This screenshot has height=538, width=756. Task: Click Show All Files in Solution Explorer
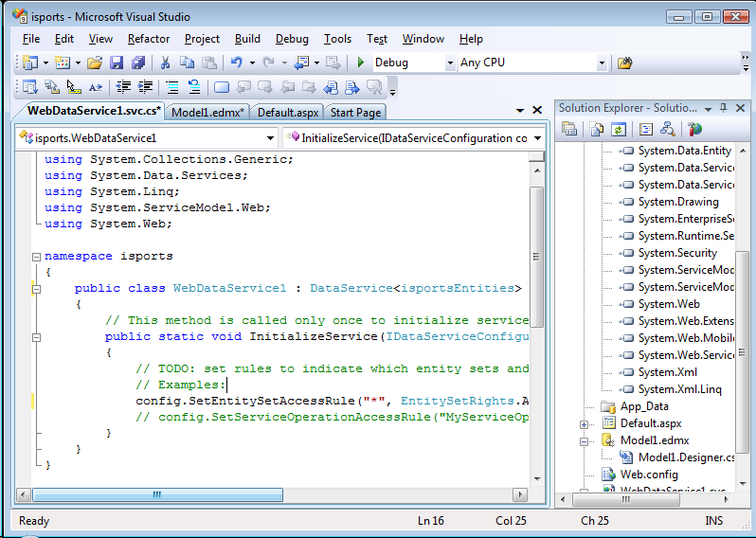597,130
